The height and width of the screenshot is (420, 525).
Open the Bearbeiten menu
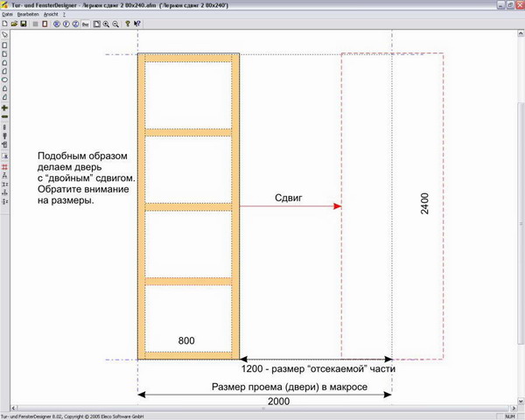28,15
